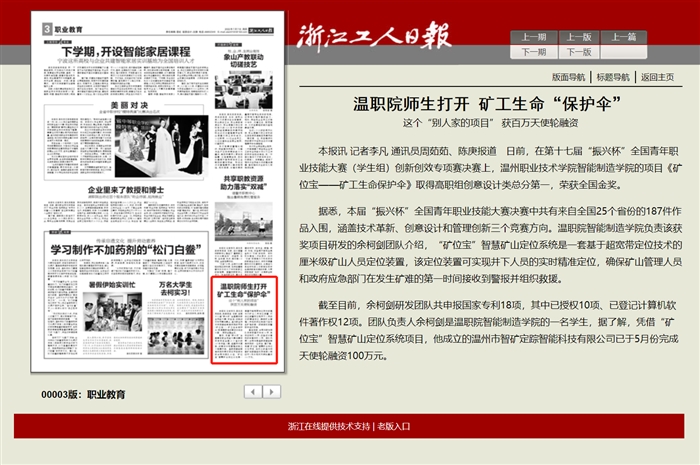
Task: Open previous article with 上一篇
Action: click(x=624, y=37)
